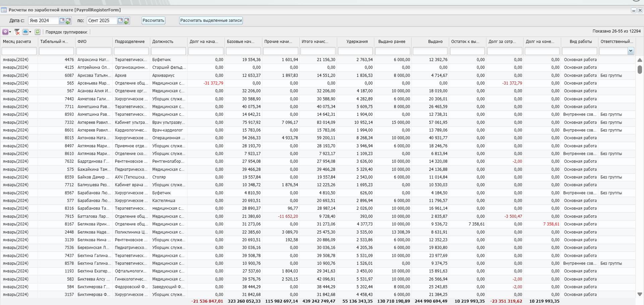Expand the print options dropdown arrow
This screenshot has width=644, height=305.
[x=30, y=32]
